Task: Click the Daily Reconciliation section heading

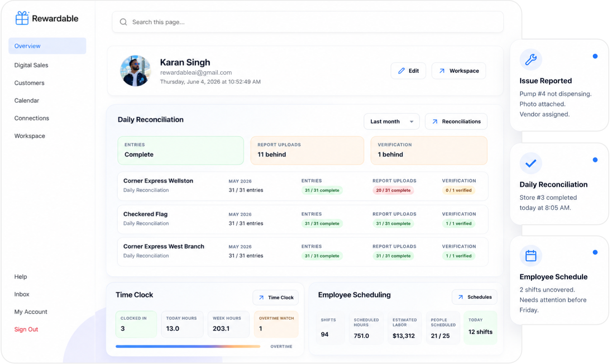Action: pos(151,120)
